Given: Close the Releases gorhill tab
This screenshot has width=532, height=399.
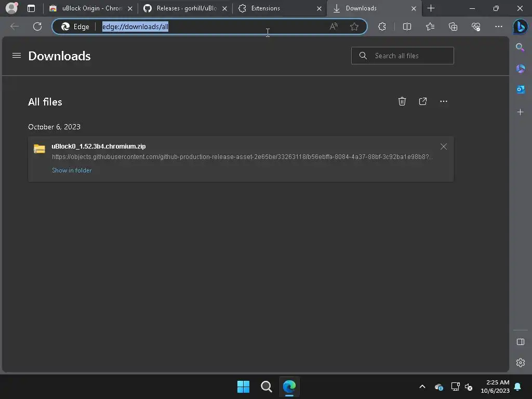Looking at the screenshot, I should click(x=224, y=8).
